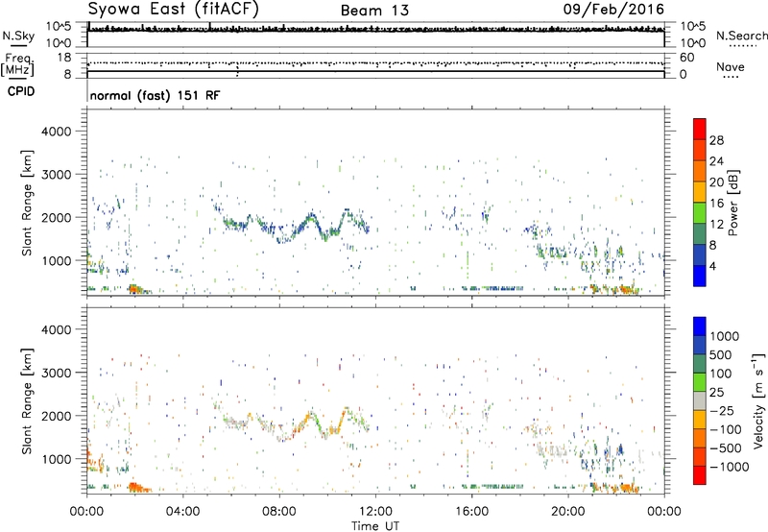Image resolution: width=768 pixels, height=532 pixels.
Task: Click the blue bottom segment of Power colorbar
Action: 700,276
